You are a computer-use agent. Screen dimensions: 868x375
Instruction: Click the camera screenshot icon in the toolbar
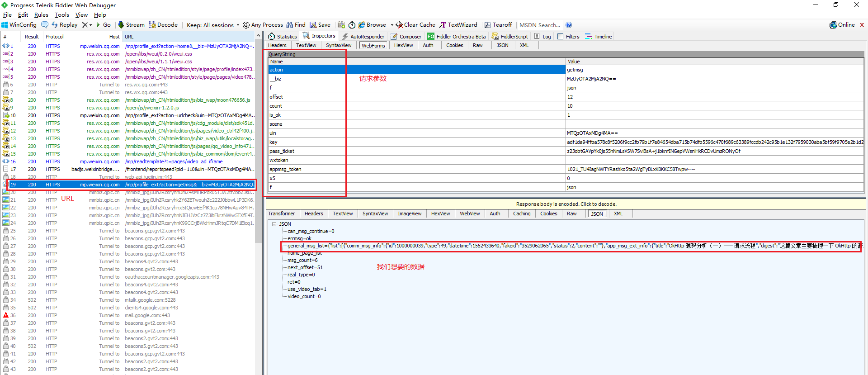[x=341, y=25]
